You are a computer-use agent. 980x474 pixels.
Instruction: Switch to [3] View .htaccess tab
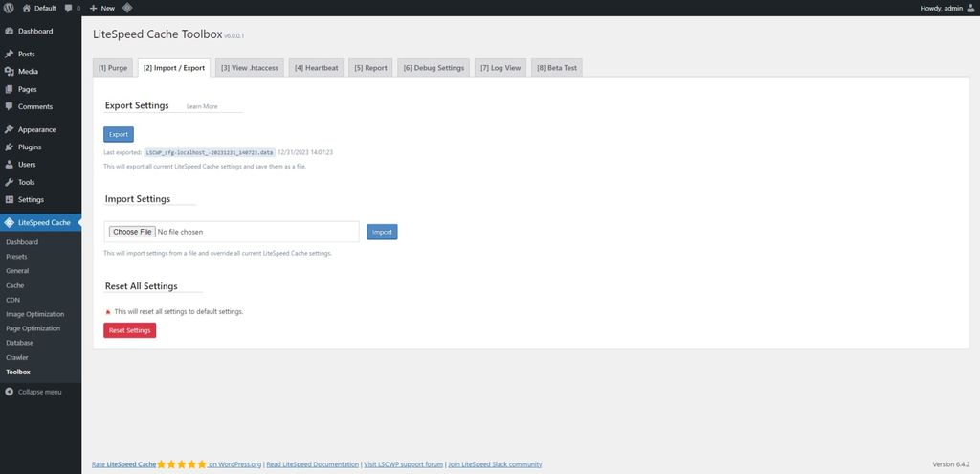(250, 68)
